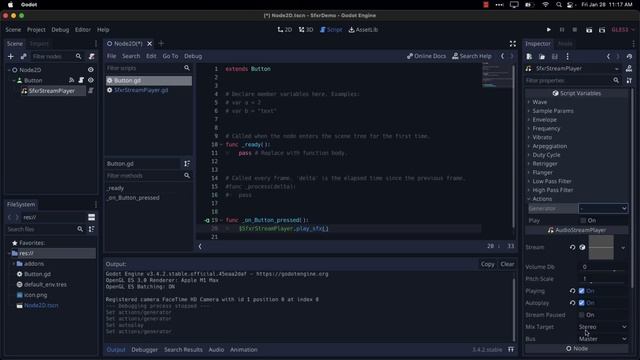This screenshot has width=640, height=360.
Task: Uncheck the Autoplay checkbox
Action: point(582,303)
